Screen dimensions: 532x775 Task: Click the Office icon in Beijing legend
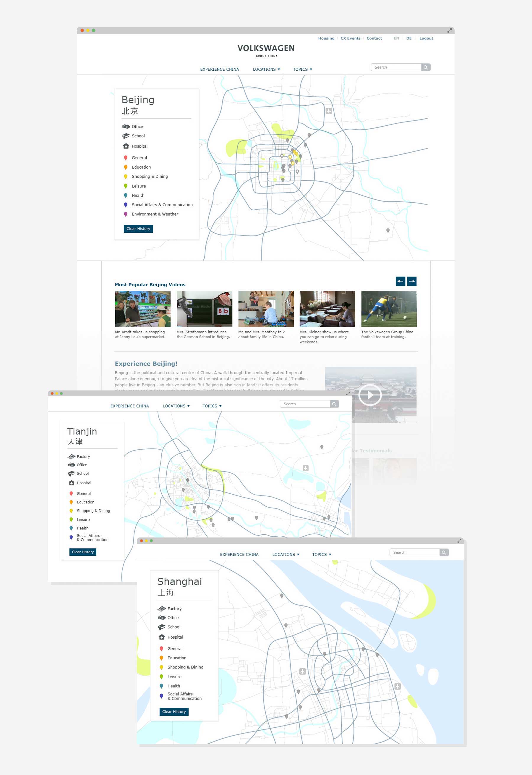126,126
